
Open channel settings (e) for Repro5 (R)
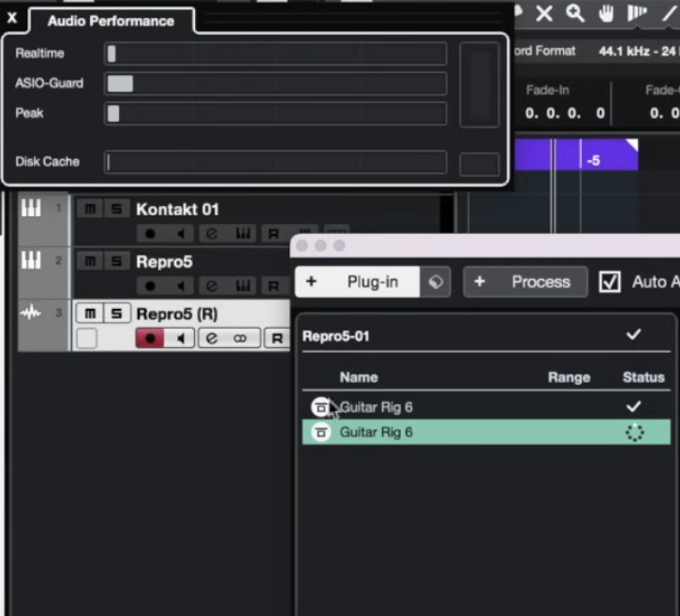click(212, 338)
